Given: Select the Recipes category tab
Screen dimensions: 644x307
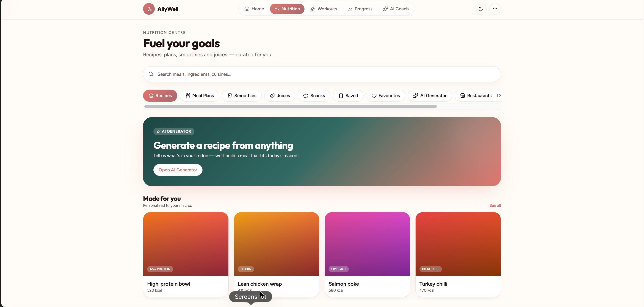Looking at the screenshot, I should pos(160,96).
